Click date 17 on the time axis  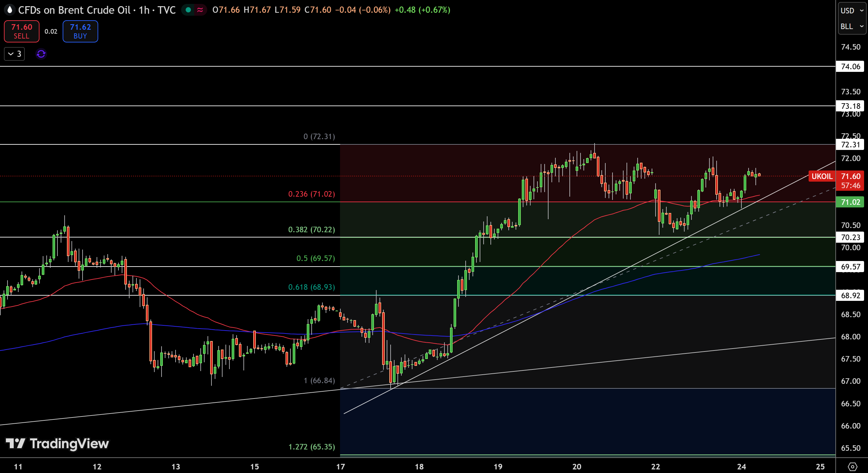coord(341,466)
